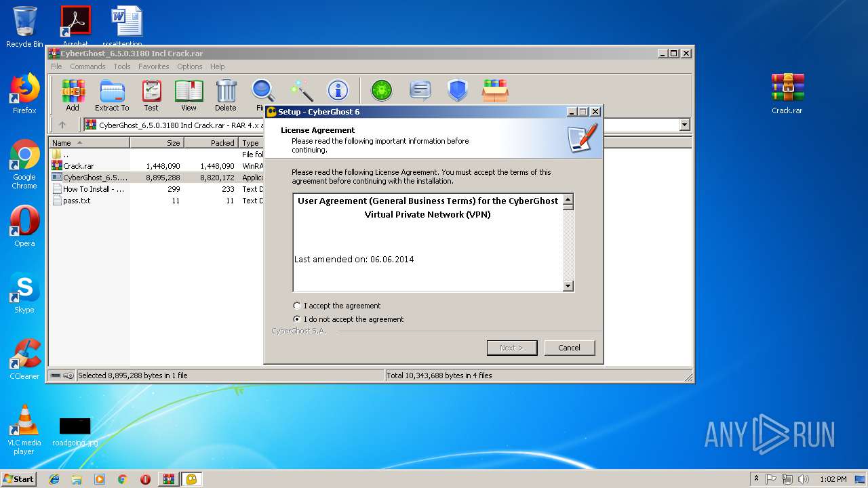Click the Delete trash can toolbar icon
The image size is (868, 488).
[226, 96]
